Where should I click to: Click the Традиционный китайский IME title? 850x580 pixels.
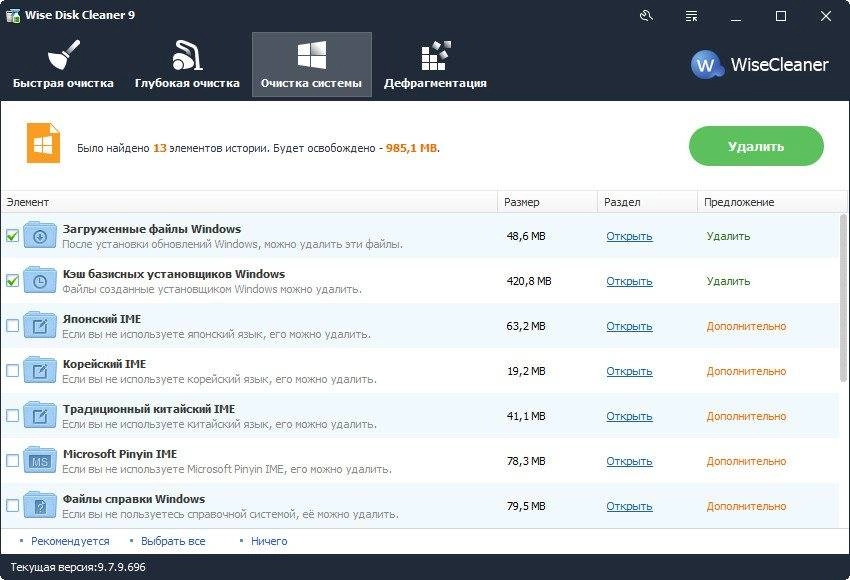149,409
